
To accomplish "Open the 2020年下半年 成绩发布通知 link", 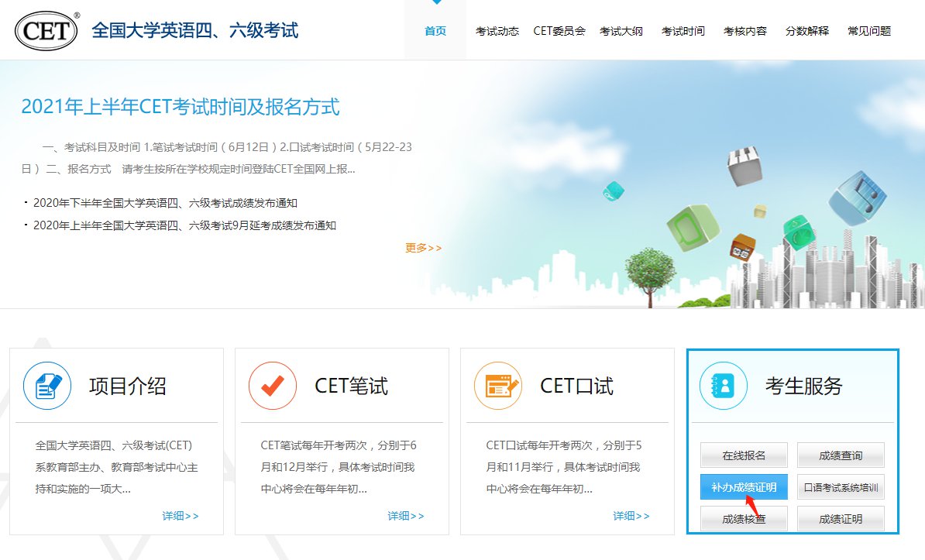I will click(x=165, y=203).
